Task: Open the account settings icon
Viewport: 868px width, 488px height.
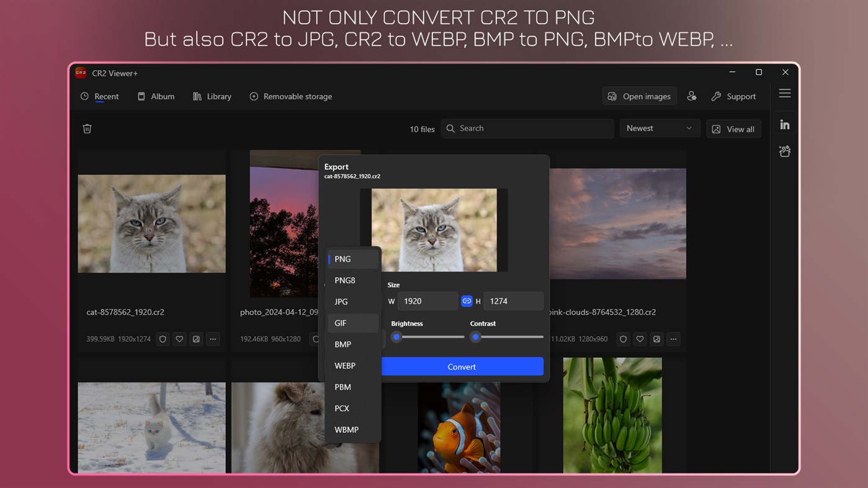Action: point(692,96)
